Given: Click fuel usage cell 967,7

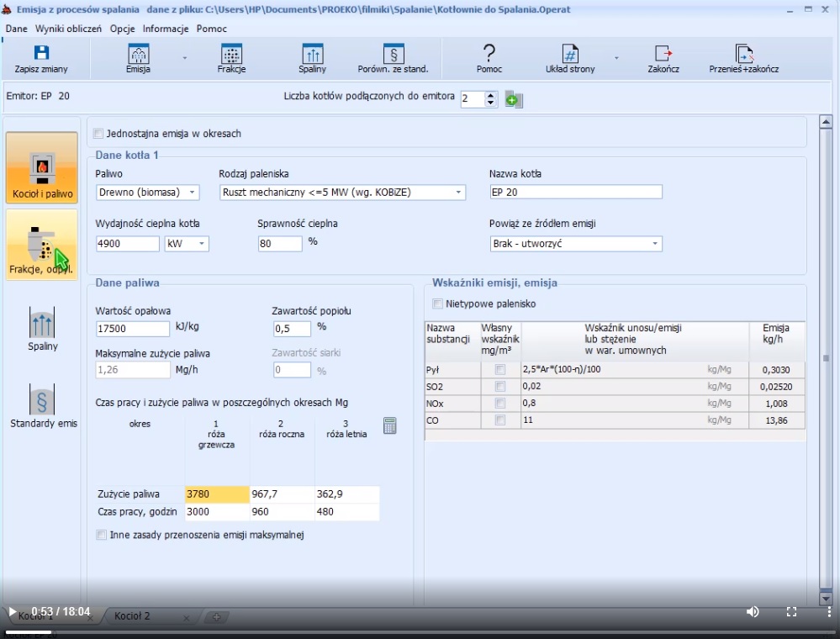Looking at the screenshot, I should point(283,494).
